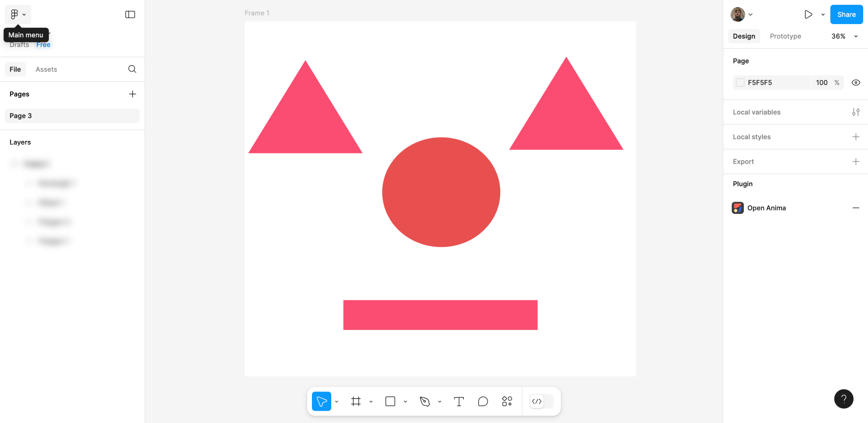
Task: Toggle page background visibility eye
Action: pyautogui.click(x=856, y=83)
